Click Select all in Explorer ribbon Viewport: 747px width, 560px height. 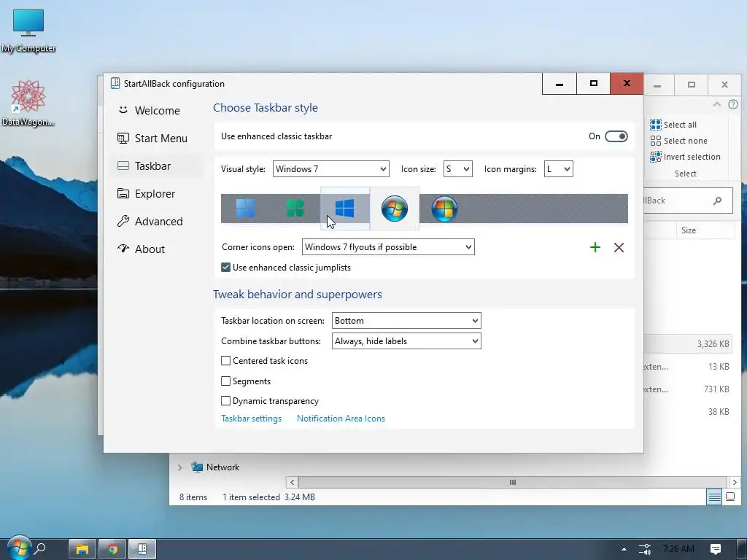[673, 124]
